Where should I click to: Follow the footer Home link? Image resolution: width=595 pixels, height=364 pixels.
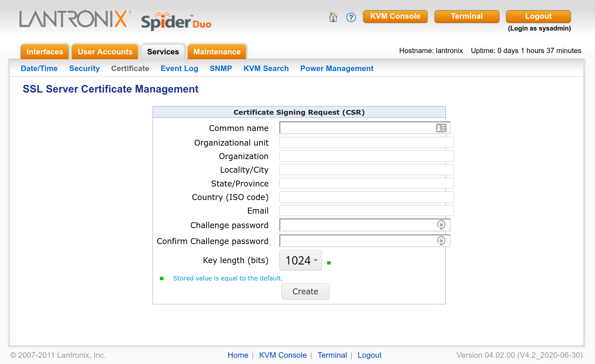pos(238,355)
